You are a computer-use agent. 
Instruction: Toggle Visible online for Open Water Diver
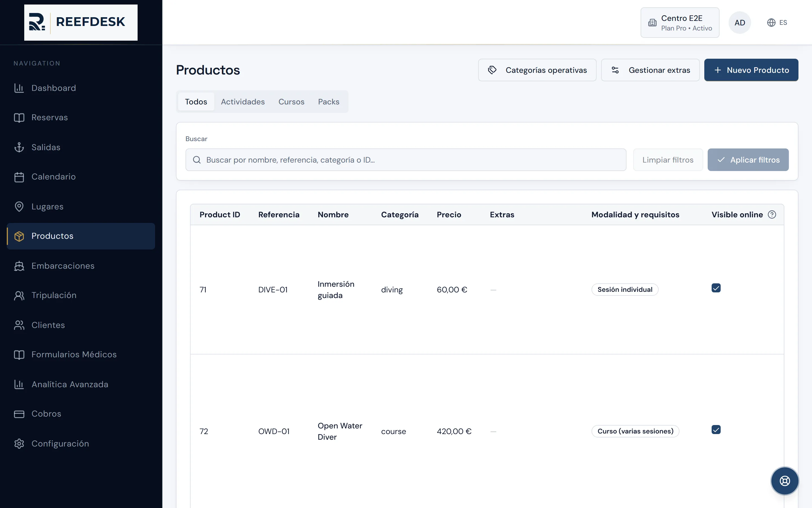click(716, 430)
